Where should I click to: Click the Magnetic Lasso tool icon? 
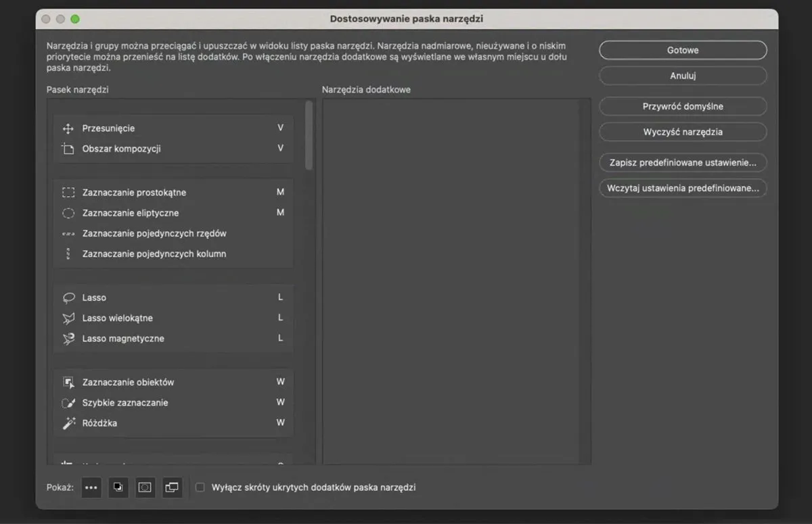[68, 338]
